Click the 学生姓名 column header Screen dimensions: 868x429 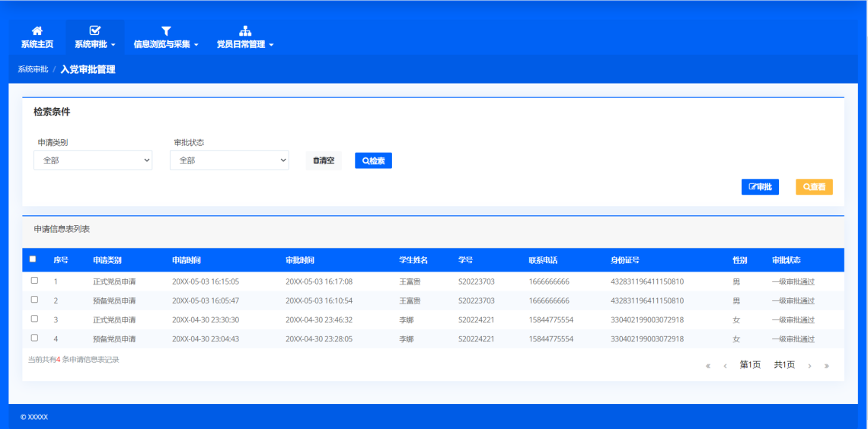(x=413, y=260)
